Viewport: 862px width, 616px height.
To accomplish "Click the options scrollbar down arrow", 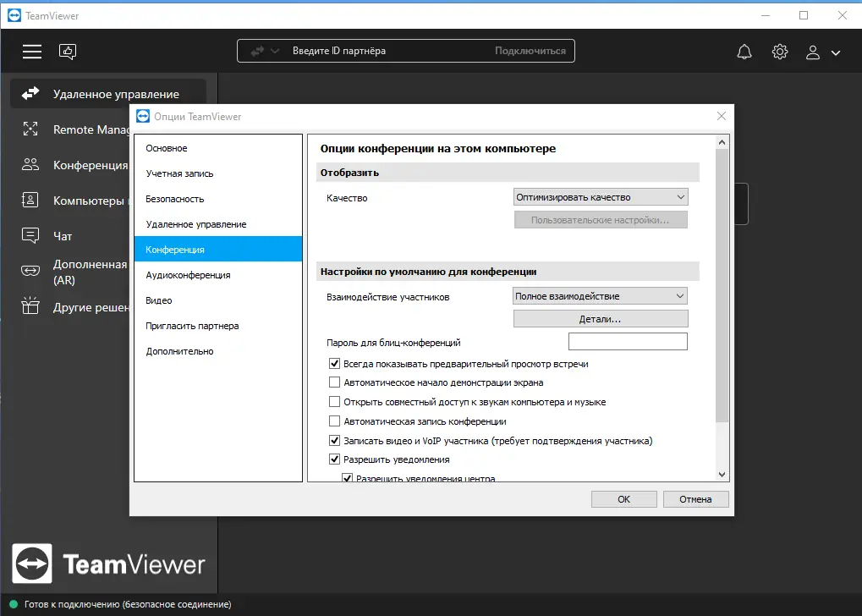I will 722,474.
